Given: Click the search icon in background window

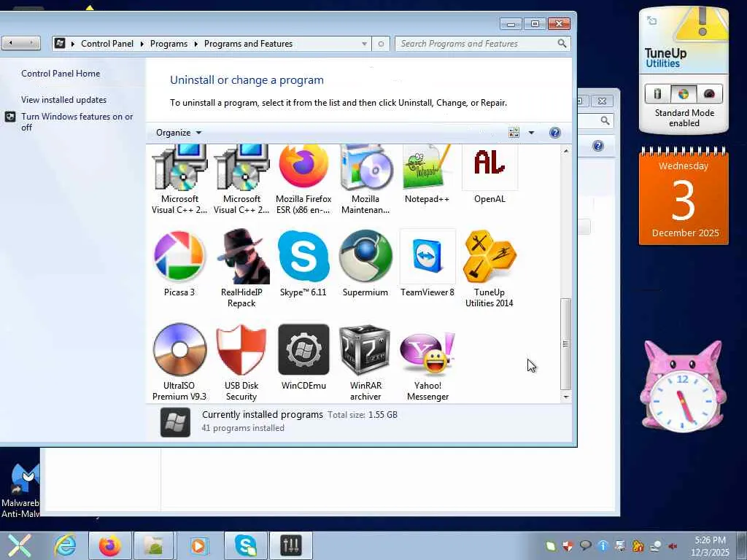Looking at the screenshot, I should [605, 120].
